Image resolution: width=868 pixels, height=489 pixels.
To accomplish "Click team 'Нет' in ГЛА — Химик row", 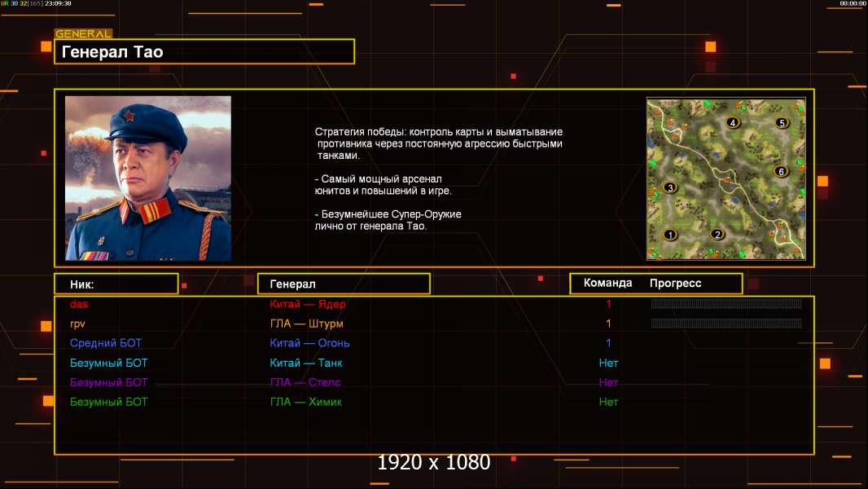I will 608,402.
